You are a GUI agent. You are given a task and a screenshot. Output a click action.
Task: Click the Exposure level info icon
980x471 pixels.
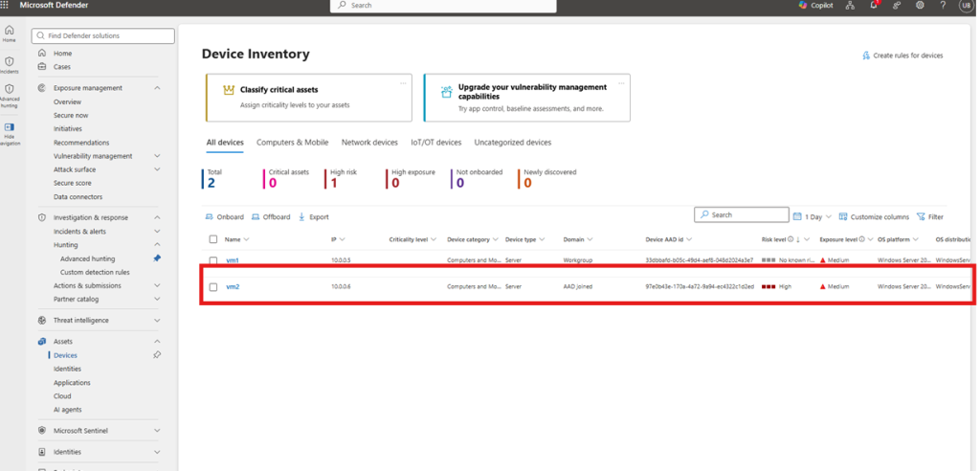862,239
